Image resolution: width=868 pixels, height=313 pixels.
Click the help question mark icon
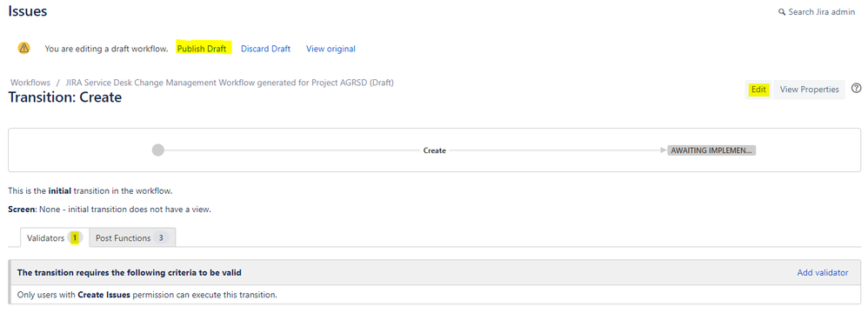tap(857, 89)
